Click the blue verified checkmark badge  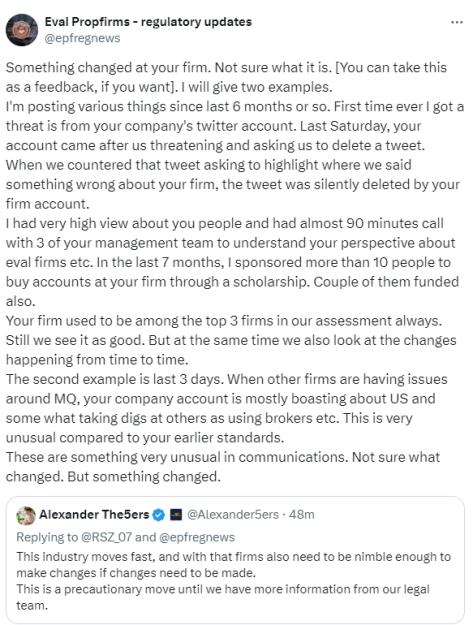point(159,515)
